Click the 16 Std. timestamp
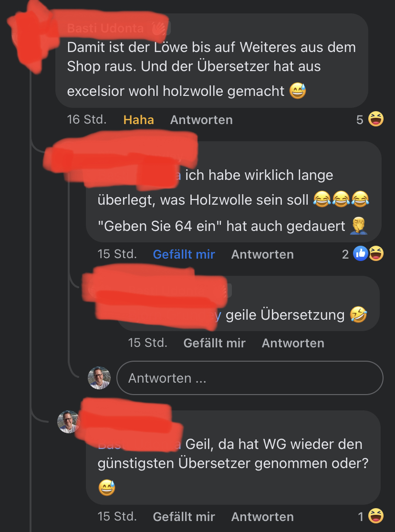 tap(86, 119)
